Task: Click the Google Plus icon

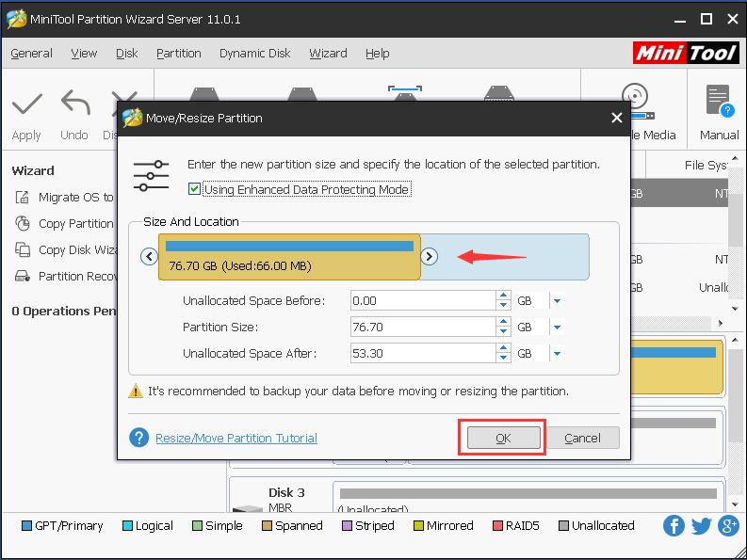Action: (x=728, y=526)
